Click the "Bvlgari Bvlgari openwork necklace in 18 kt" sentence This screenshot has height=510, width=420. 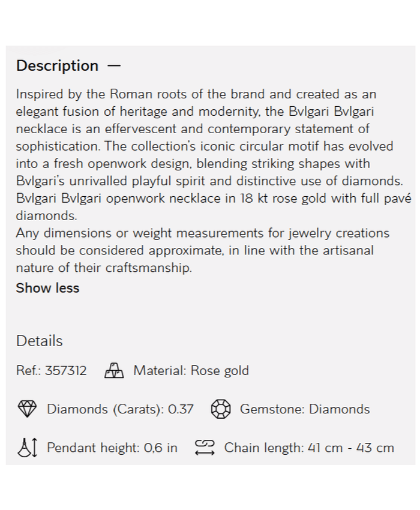214,199
